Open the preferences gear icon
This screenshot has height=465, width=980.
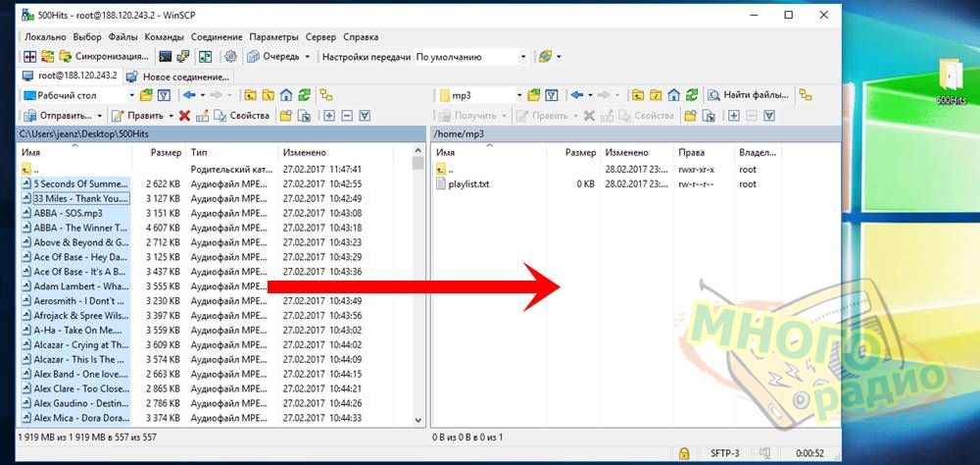[230, 57]
